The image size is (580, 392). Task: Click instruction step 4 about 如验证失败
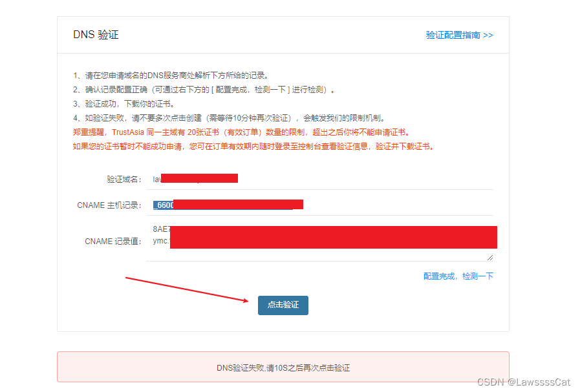click(230, 118)
